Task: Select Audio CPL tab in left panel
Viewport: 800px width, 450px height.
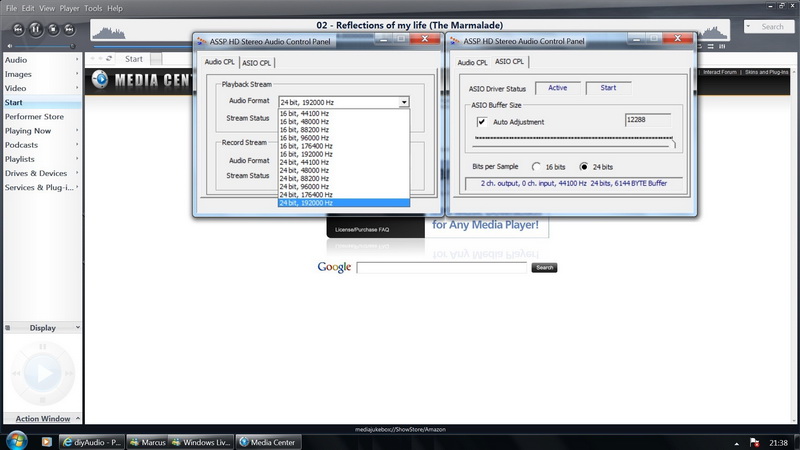Action: (219, 62)
